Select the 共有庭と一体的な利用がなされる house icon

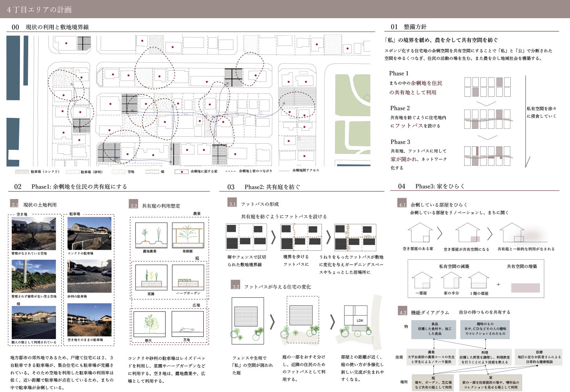click(x=512, y=233)
